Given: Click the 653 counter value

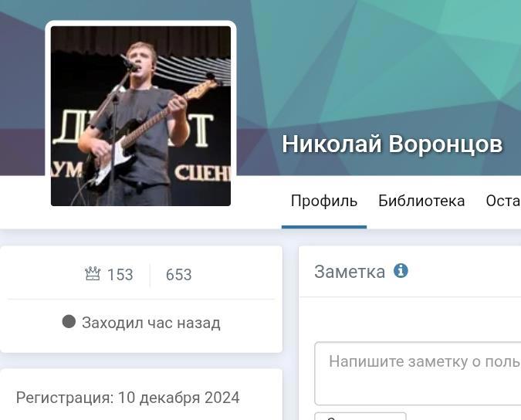Looking at the screenshot, I should pyautogui.click(x=179, y=275).
